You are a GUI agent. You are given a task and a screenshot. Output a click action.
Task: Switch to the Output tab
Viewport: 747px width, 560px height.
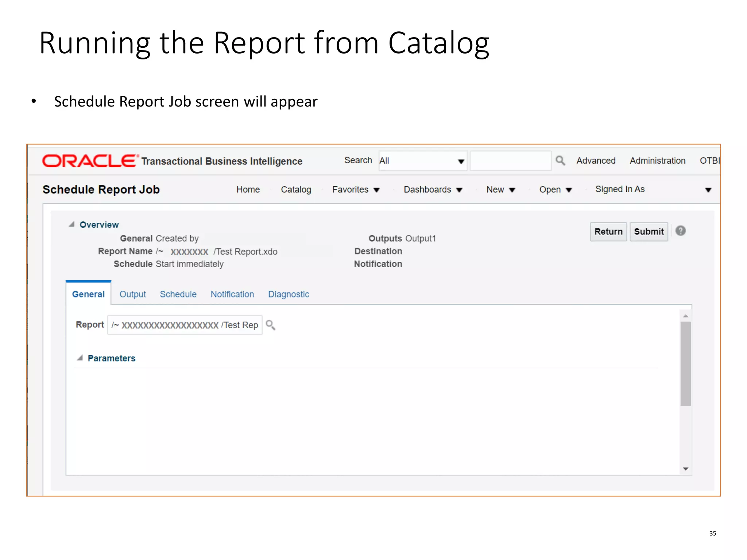[132, 294]
